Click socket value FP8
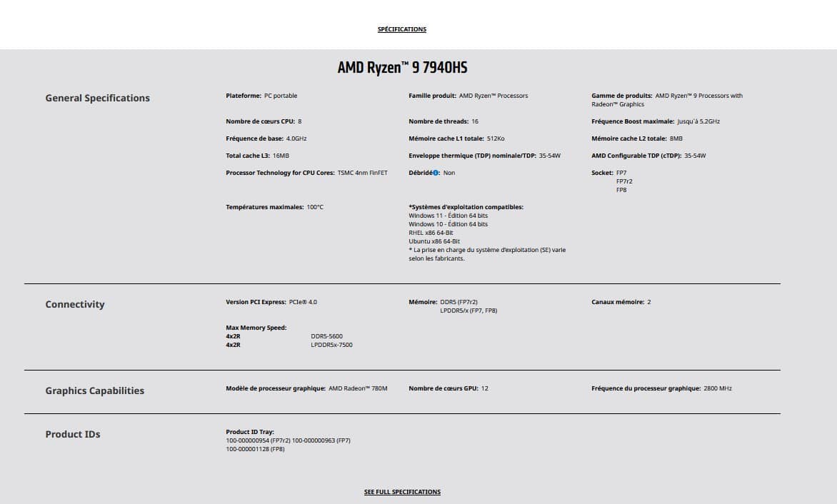The image size is (837, 504). point(621,190)
